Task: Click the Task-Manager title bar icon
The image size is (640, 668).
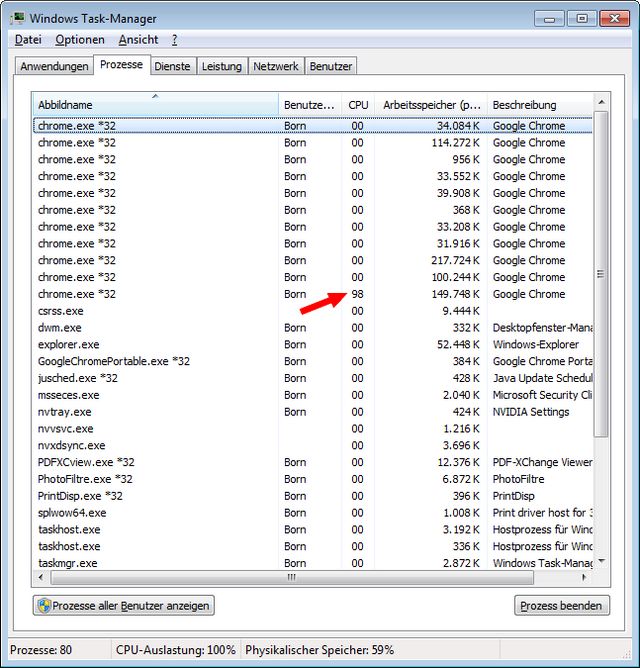Action: click(17, 18)
